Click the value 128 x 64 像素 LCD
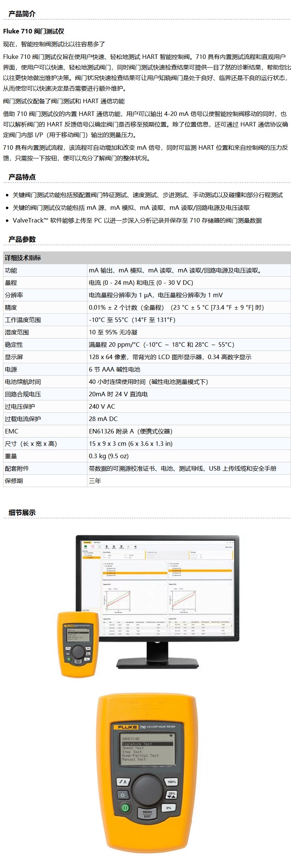This screenshot has height=868, width=291. coord(170,357)
